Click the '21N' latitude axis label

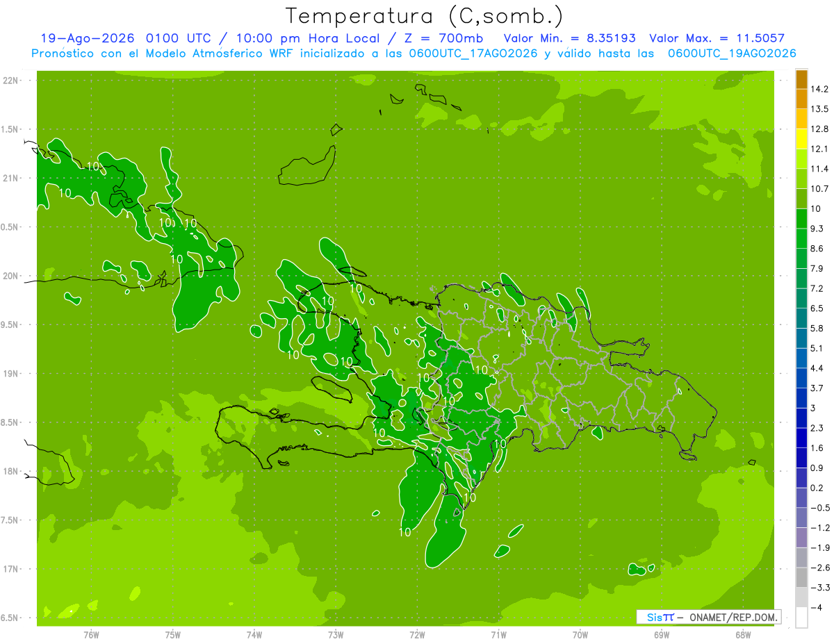11,179
